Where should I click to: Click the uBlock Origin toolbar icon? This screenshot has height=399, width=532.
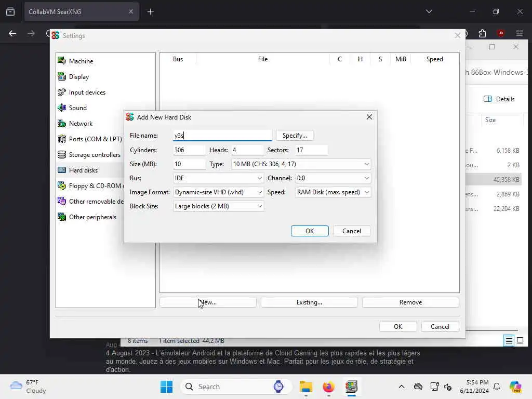pyautogui.click(x=501, y=33)
